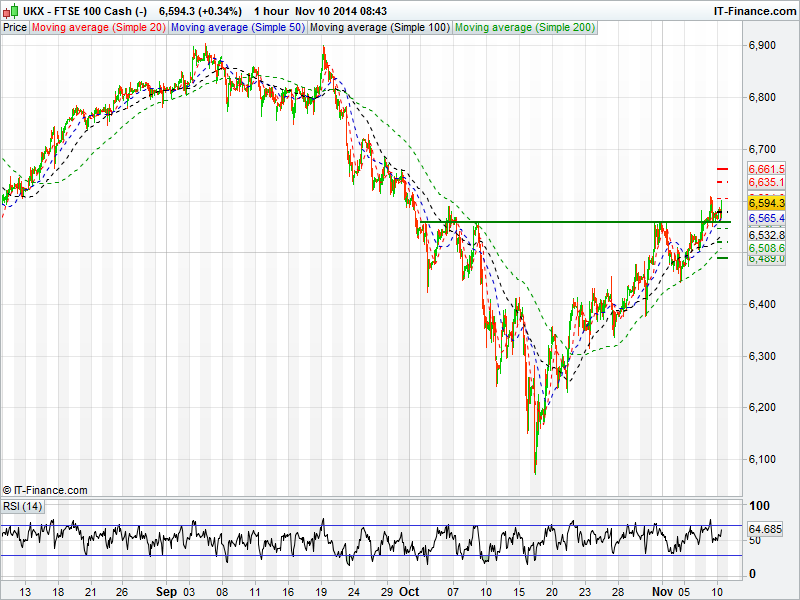Click the red 6,661.5 price label
Screen dimensions: 800x600
[766, 169]
